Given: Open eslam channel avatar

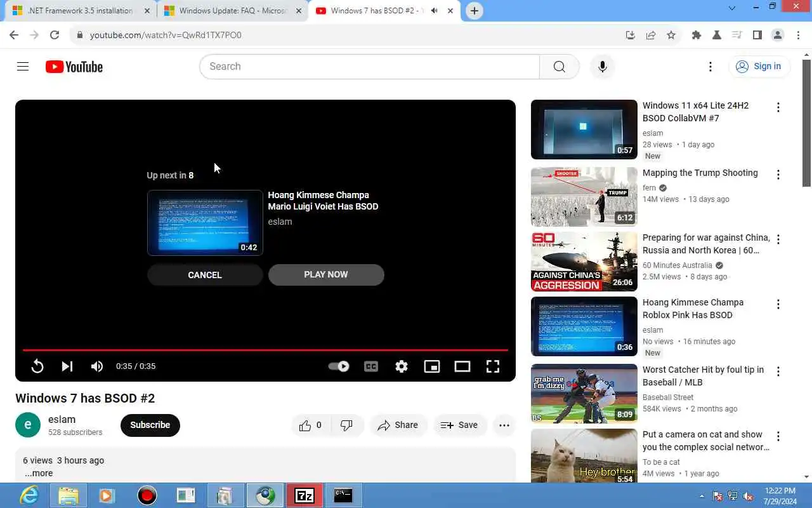Looking at the screenshot, I should tap(28, 425).
